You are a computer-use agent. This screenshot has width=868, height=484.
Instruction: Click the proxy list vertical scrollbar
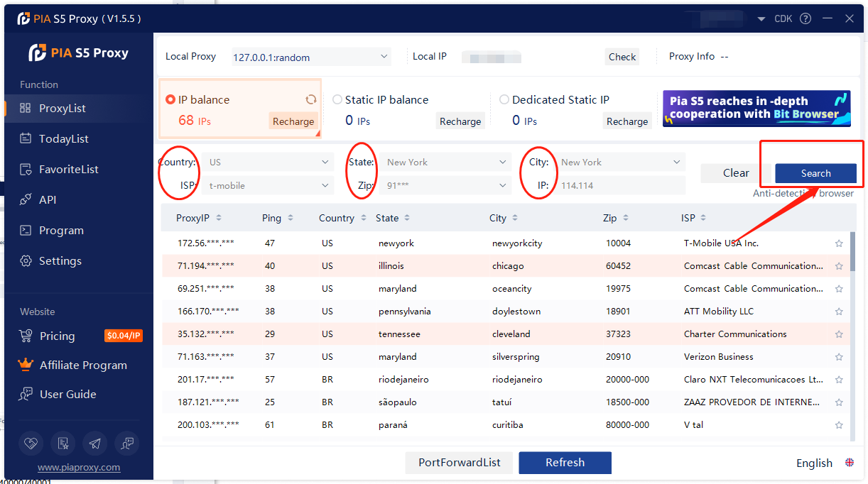click(x=852, y=252)
